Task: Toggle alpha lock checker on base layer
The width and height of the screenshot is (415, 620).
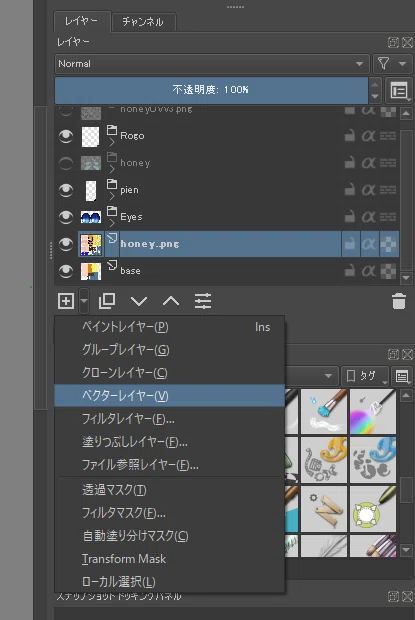Action: pos(388,271)
